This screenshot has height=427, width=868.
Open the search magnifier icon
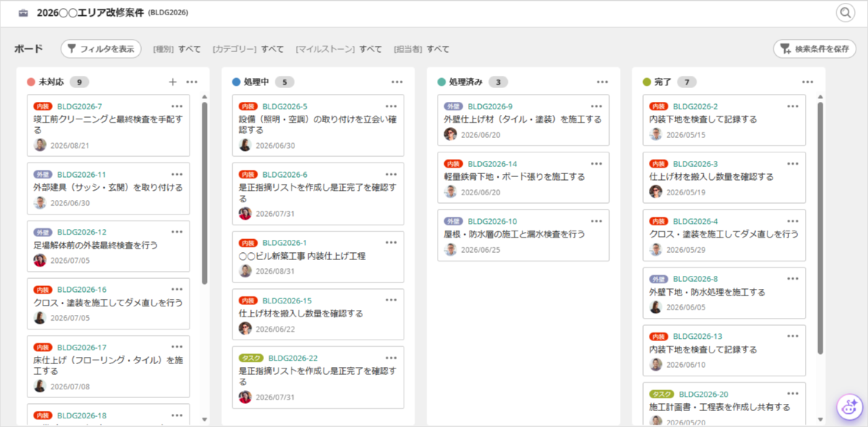845,13
